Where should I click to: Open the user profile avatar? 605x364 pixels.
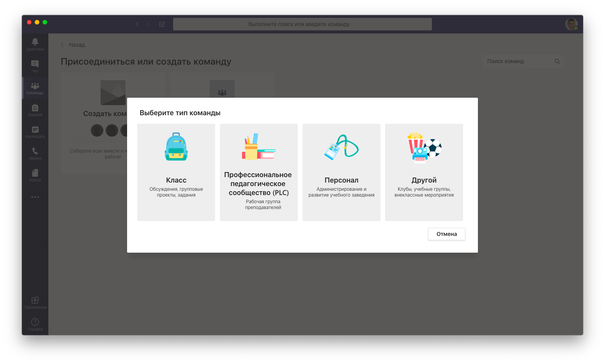[571, 24]
